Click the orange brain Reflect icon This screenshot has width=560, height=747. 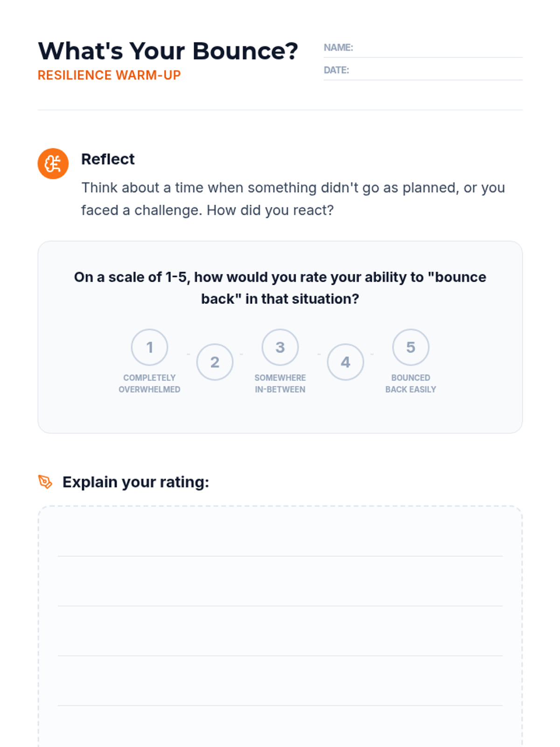[x=53, y=164]
